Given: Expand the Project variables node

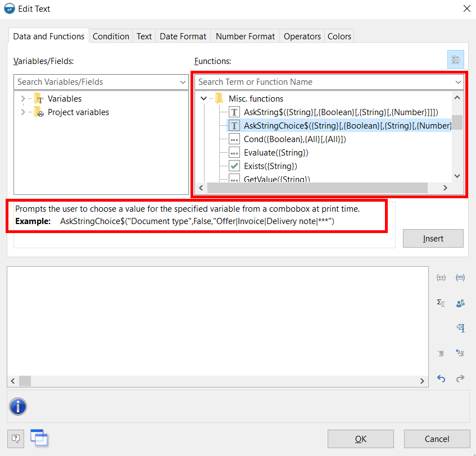Looking at the screenshot, I should pos(23,112).
